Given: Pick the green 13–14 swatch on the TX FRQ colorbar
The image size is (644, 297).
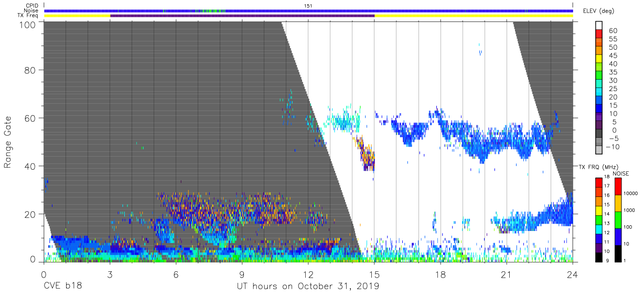Looking at the screenshot, I should pos(599,219).
